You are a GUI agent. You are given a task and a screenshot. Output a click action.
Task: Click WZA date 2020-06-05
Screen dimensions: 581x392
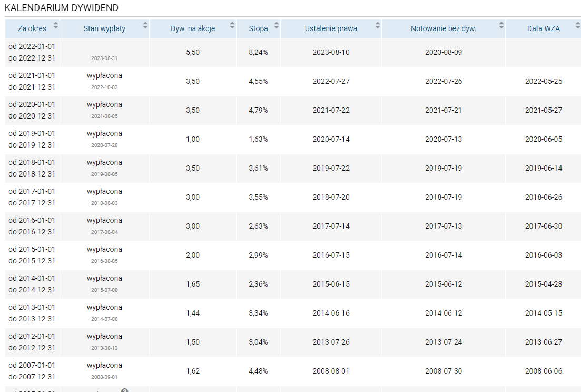(544, 139)
